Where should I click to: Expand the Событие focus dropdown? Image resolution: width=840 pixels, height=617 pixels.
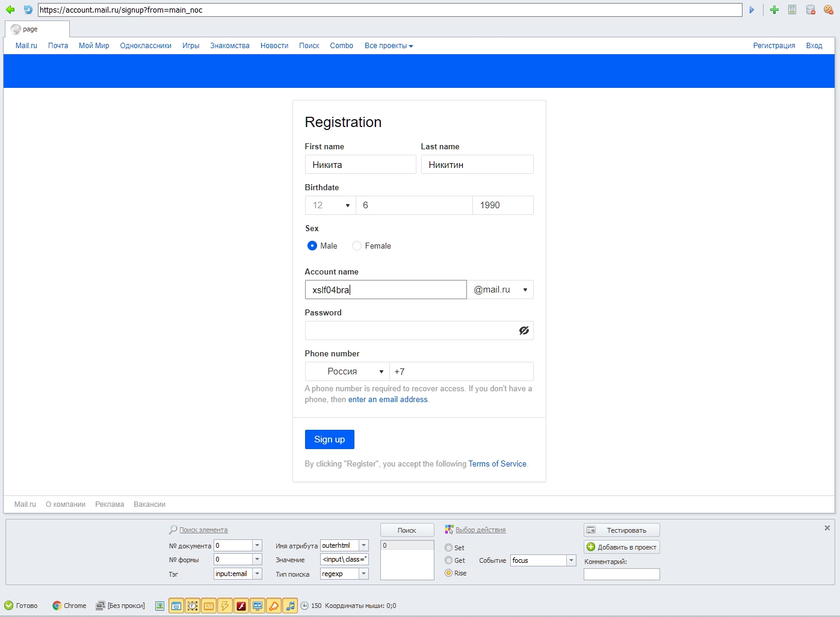pos(570,560)
